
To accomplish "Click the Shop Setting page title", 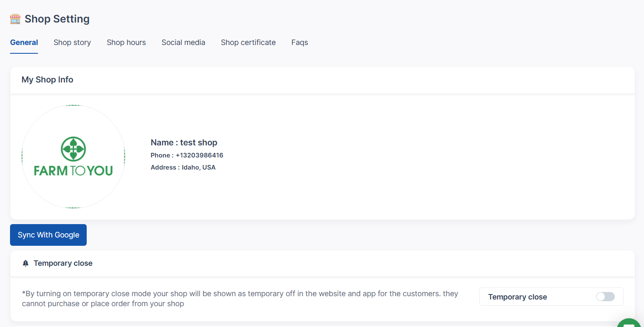I will 57,19.
